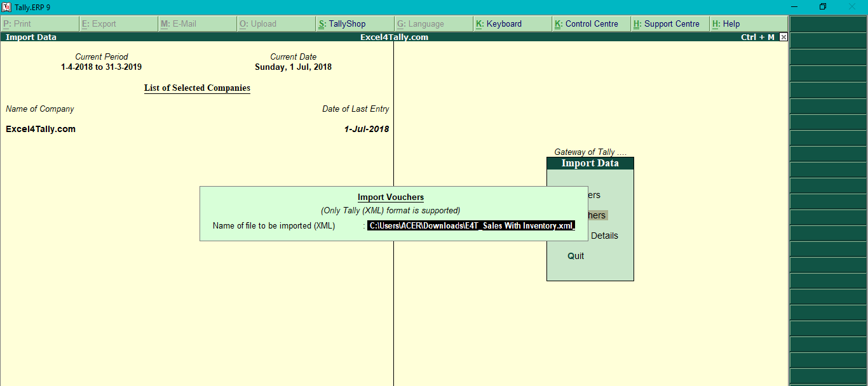Click the Excel4Tally.com title bar text

pos(394,37)
